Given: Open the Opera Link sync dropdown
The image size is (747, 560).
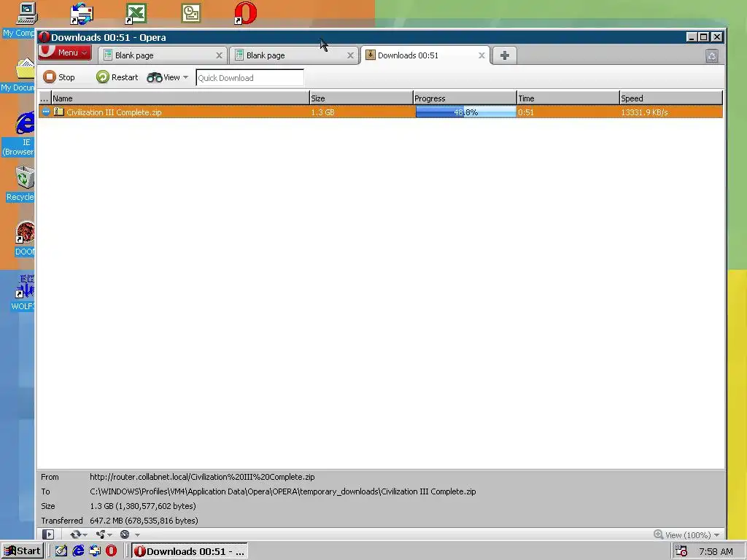Looking at the screenshot, I should [78, 534].
